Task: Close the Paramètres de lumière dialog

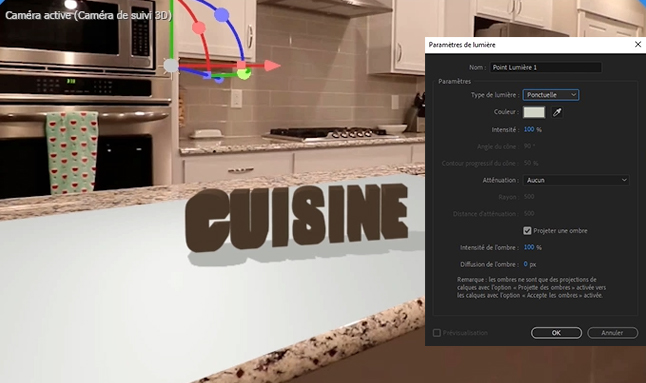Action: [x=638, y=44]
